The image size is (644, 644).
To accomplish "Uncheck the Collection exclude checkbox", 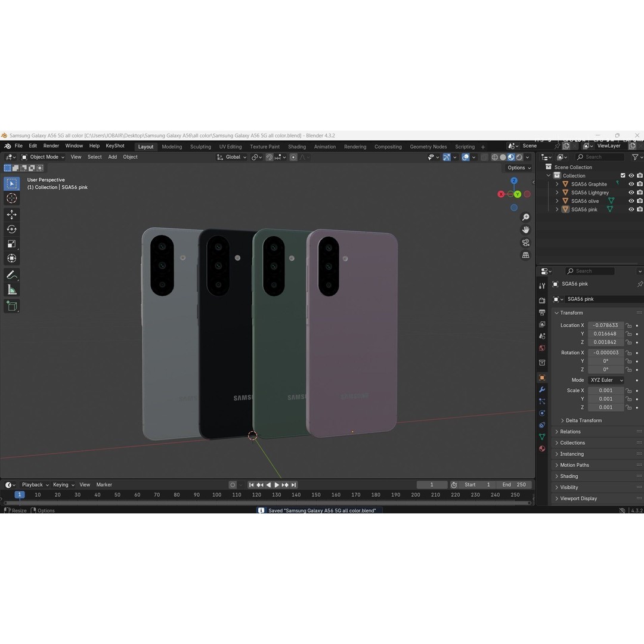I will point(623,176).
